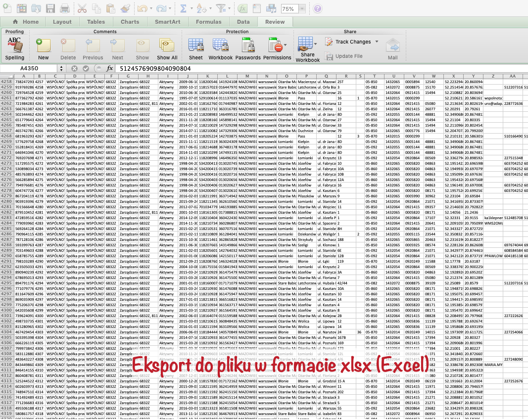
Task: Click the A4350 name box field
Action: coord(29,68)
